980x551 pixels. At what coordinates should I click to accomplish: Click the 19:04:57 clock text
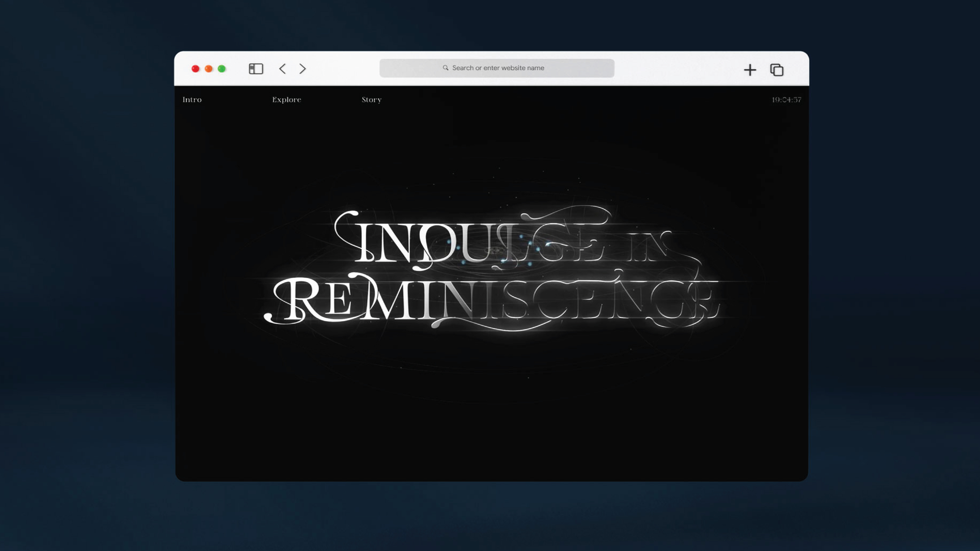(x=786, y=100)
